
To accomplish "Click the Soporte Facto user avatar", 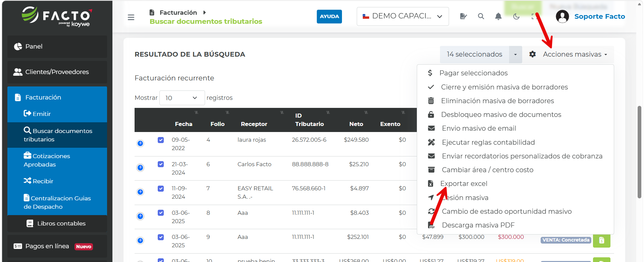I will click(x=562, y=16).
